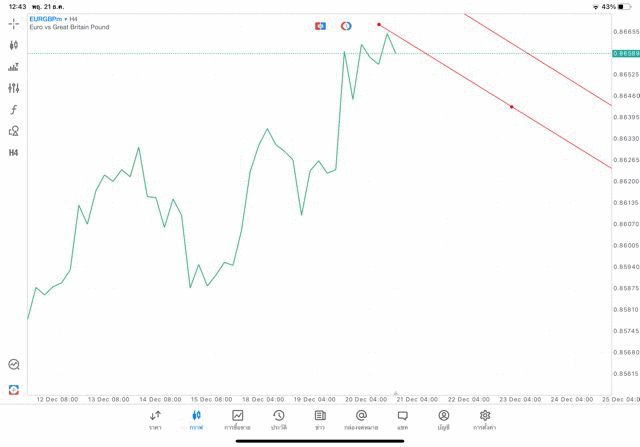Open the news (ข่าว) tab
Image resolution: width=640 pixels, height=447 pixels.
click(320, 420)
